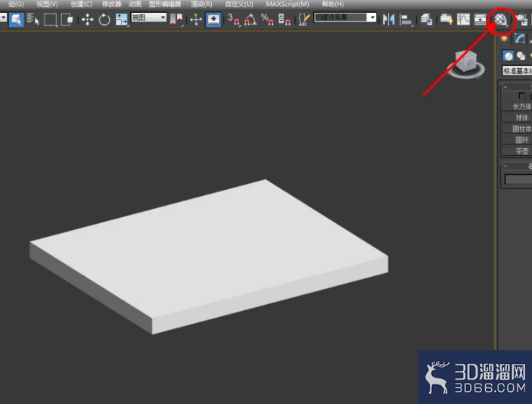This screenshot has width=532, height=404.
Task: Select Shapes category button
Action: [x=521, y=56]
